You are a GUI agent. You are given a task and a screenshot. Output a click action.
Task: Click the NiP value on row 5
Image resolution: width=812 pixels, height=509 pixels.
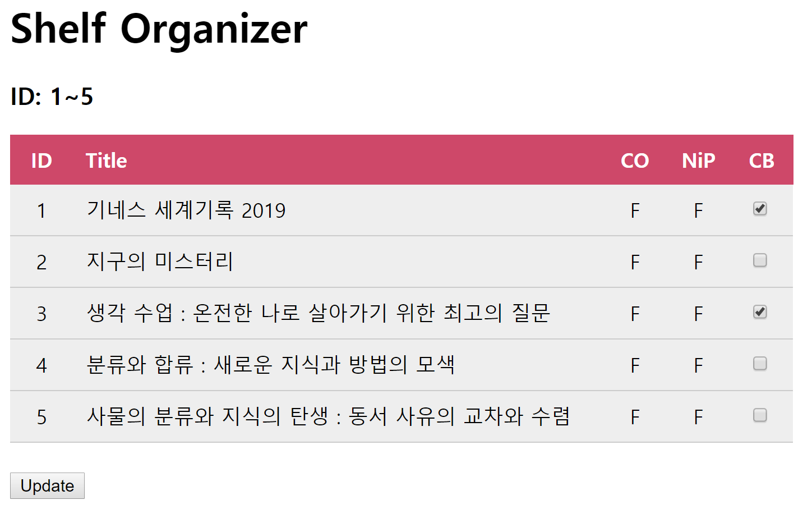coord(697,416)
